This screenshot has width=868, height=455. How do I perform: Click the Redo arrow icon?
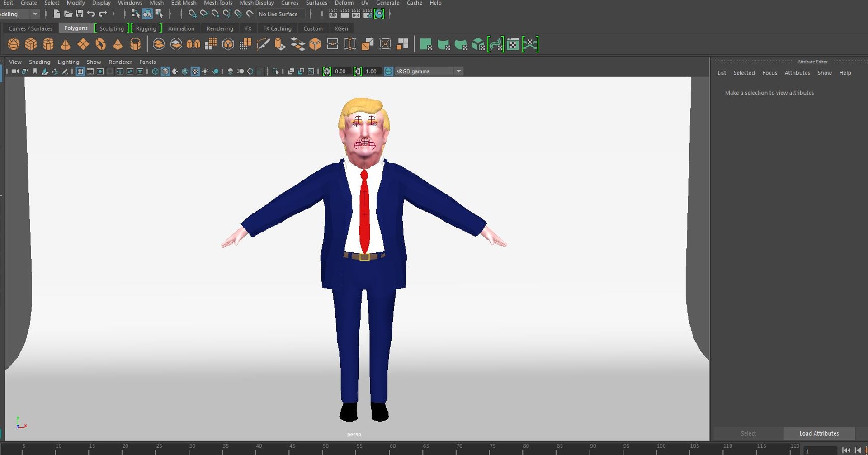103,14
